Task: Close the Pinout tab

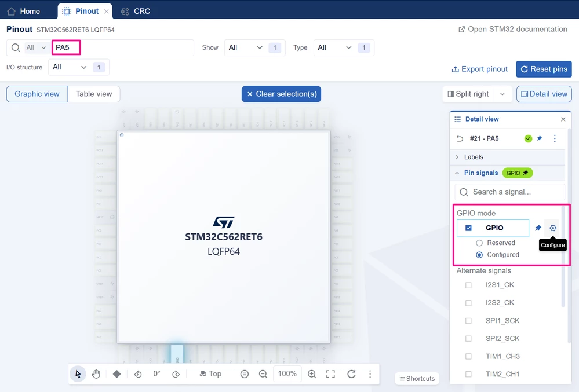Action: (106, 12)
